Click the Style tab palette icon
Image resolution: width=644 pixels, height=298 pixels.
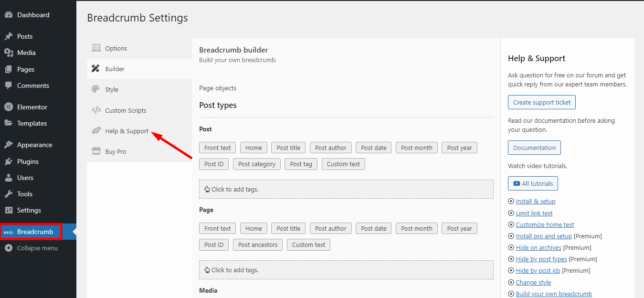pos(96,89)
